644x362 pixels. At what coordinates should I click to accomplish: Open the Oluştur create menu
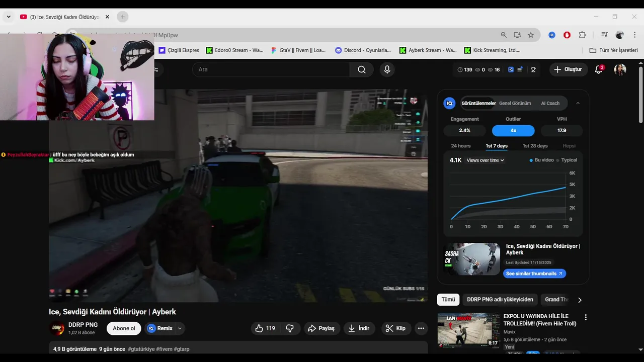[x=569, y=69]
